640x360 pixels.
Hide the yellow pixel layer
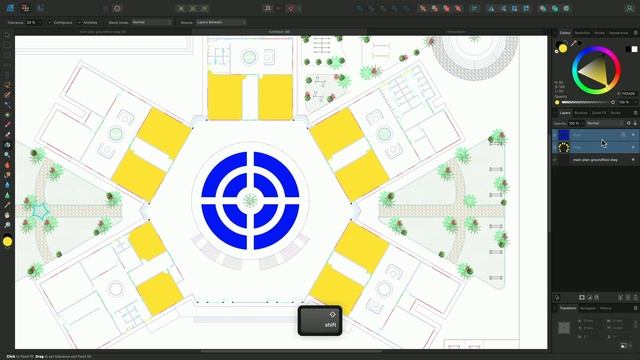point(633,147)
